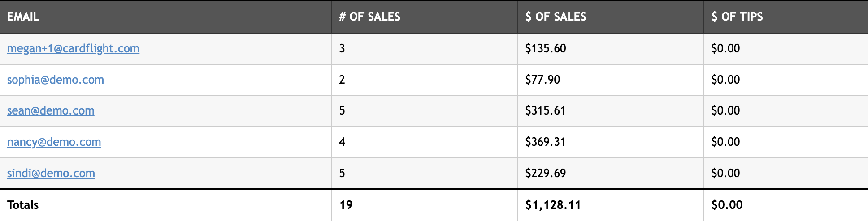Screen dimensions: 868x221
Task: Select the $229.69 sales amount cell
Action: 610,173
